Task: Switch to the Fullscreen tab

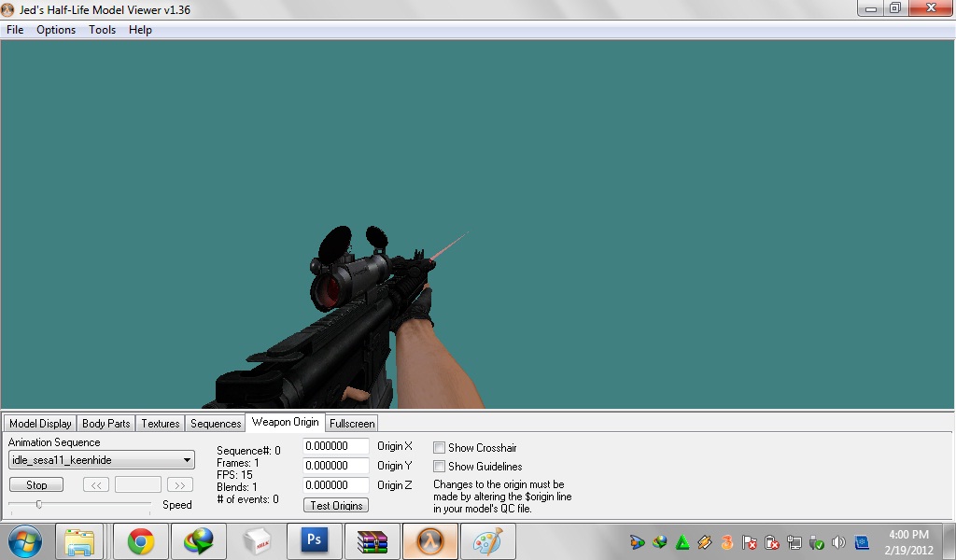Action: click(352, 424)
